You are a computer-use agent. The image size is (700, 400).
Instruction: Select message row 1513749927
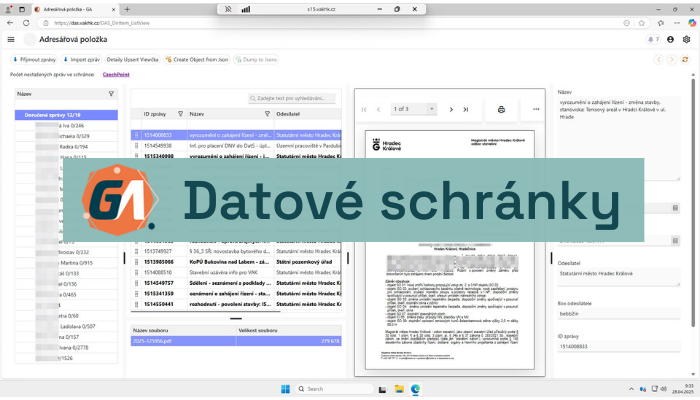point(236,251)
